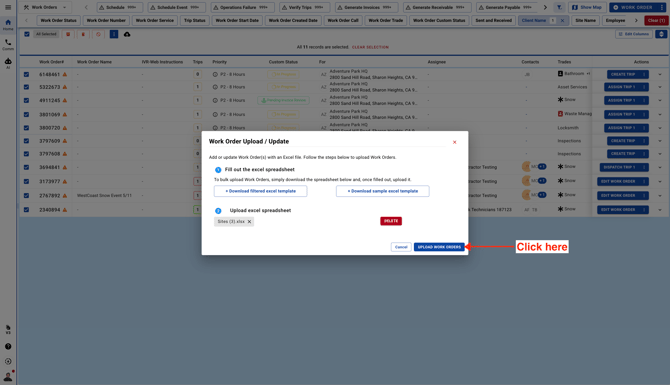Image resolution: width=670 pixels, height=385 pixels.
Task: Click the blue expand rows icon beside Edit Columns
Action: coord(661,34)
